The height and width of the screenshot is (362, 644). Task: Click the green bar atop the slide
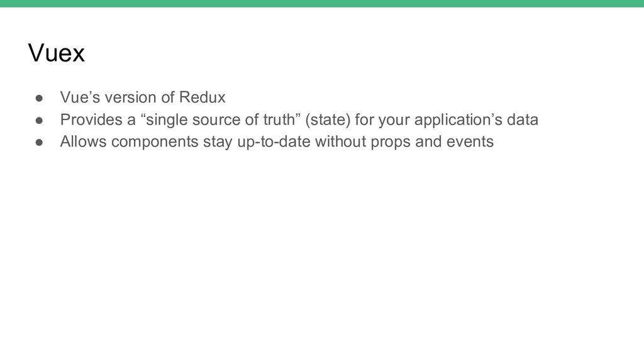point(322,3)
